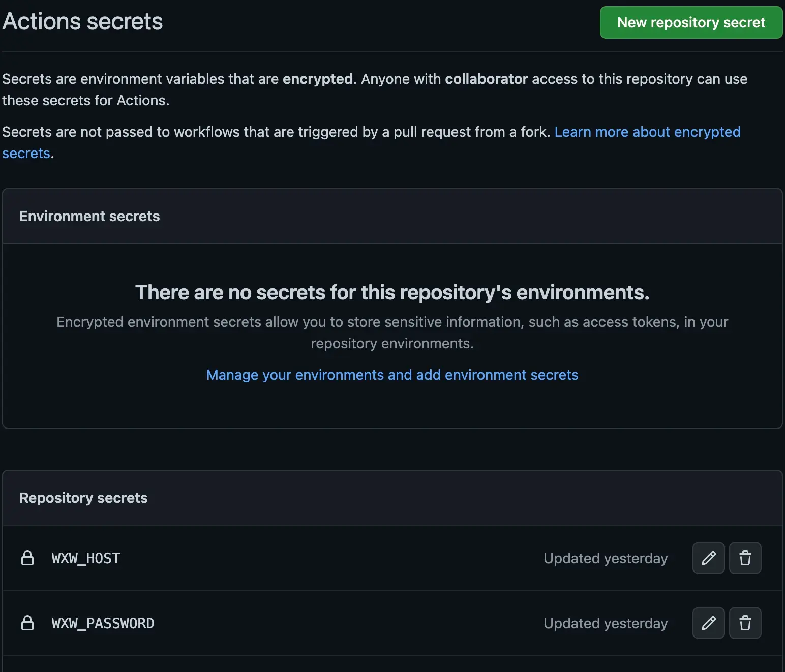This screenshot has width=785, height=672.
Task: Click the Repository secrets section header
Action: (83, 498)
